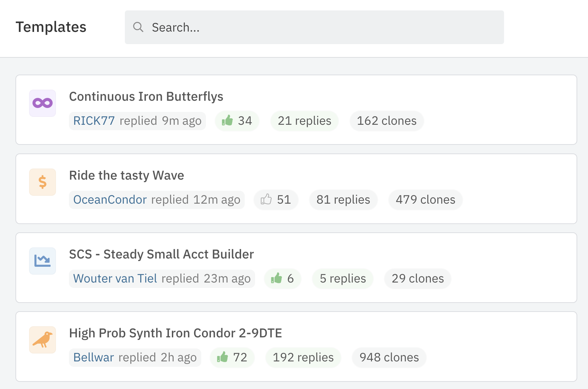
Task: Open Ride the tasty Wave template
Action: [126, 175]
